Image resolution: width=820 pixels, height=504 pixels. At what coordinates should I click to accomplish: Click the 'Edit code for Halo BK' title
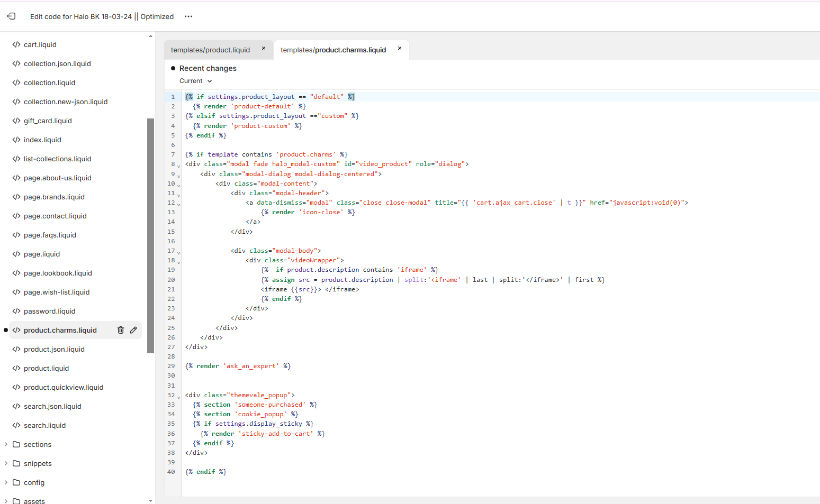pos(102,16)
